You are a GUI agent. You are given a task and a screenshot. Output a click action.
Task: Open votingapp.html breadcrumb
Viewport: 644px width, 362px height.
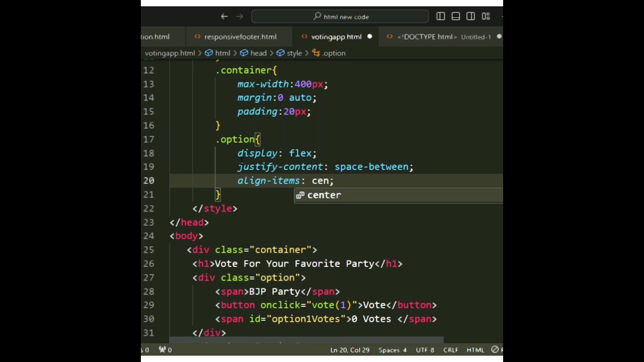(170, 53)
